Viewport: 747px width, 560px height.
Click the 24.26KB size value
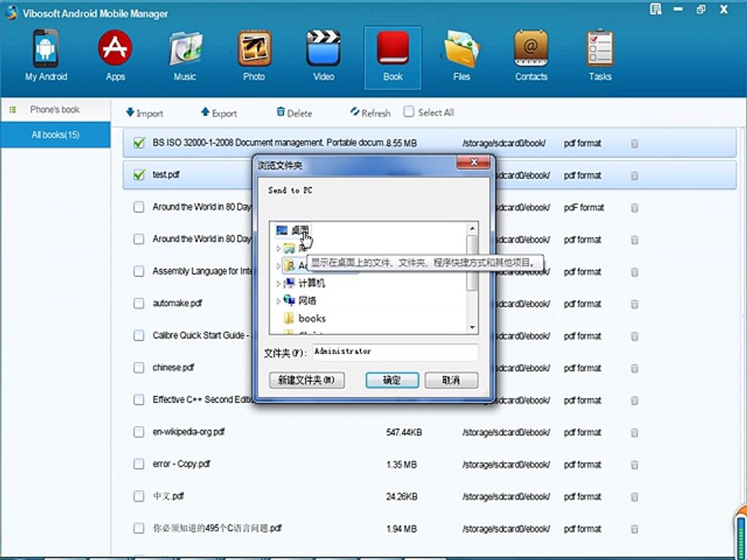click(402, 497)
